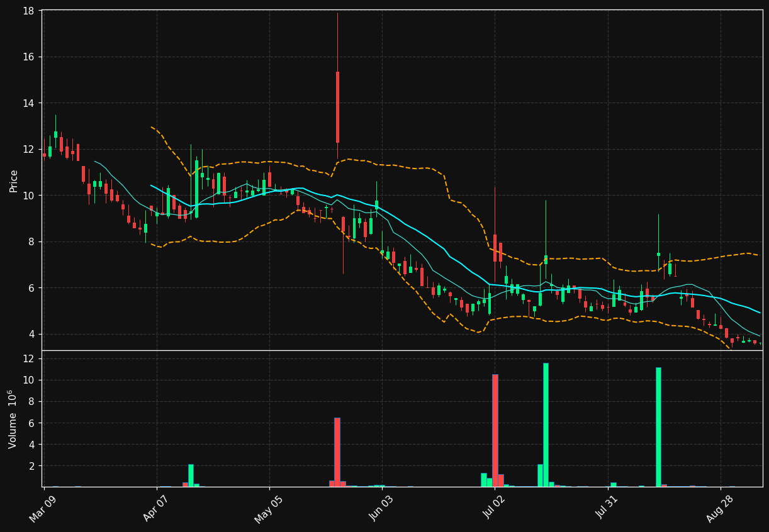Viewport: 769px width, 532px height.
Task: Click the 'Aug 28' date axis label
Action: pos(719,509)
